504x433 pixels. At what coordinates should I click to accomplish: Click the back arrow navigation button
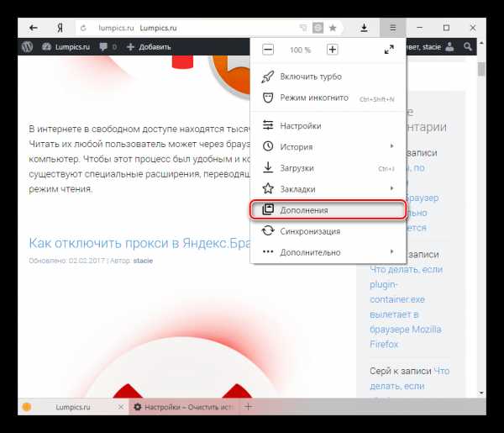[x=33, y=28]
